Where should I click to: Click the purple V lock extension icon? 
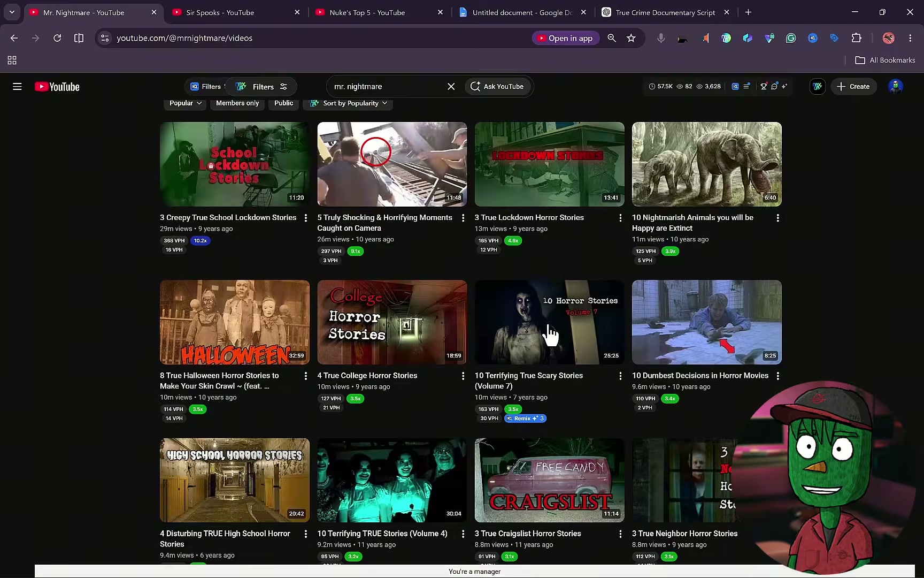[x=769, y=38]
